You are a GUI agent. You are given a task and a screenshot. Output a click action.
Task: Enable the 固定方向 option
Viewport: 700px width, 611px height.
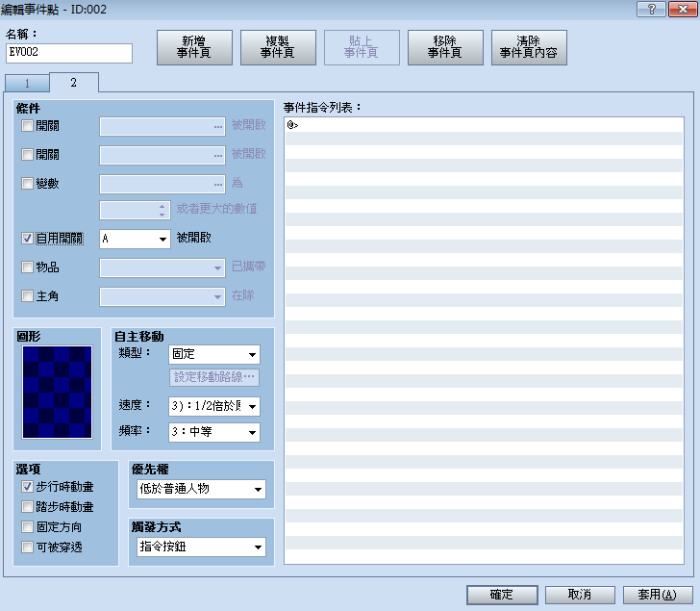27,526
